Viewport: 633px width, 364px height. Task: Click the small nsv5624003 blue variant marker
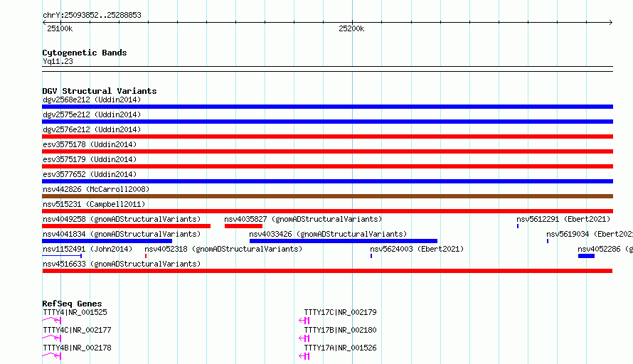coord(371,256)
